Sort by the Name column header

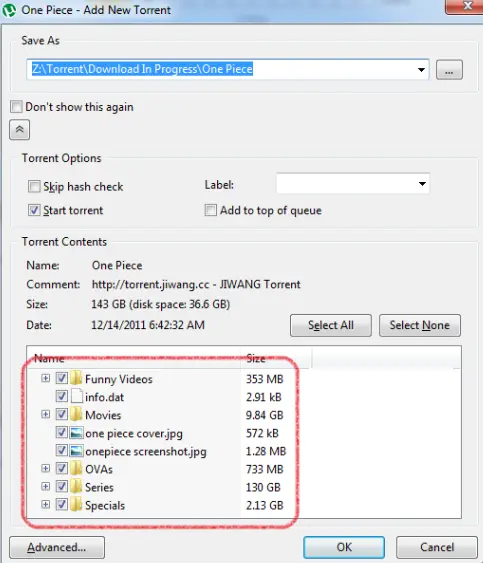134,358
